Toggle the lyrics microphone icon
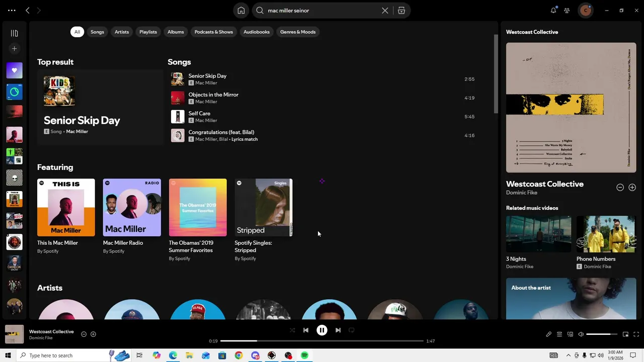644x362 pixels. tap(548, 334)
